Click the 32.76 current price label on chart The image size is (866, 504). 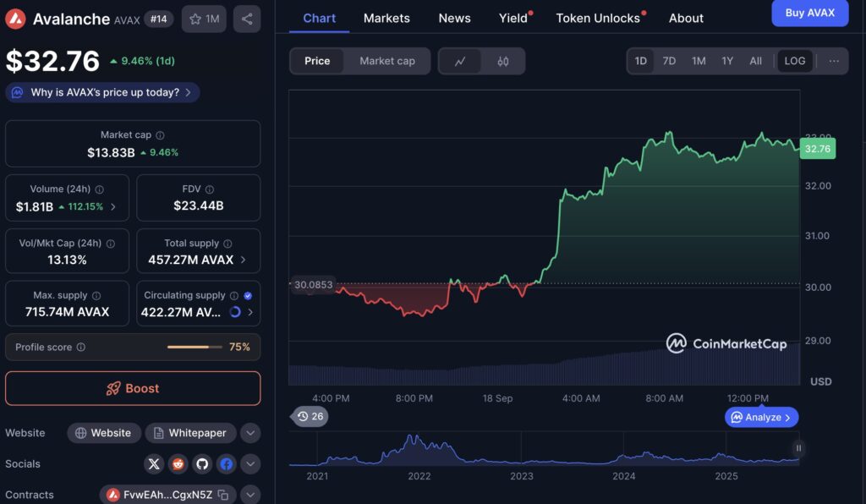click(818, 149)
